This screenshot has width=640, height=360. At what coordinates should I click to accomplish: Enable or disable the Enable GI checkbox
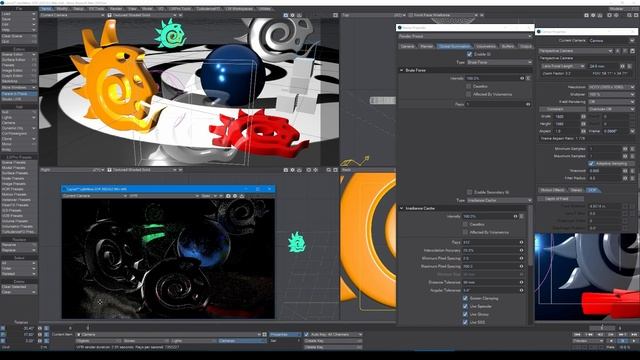(469, 54)
